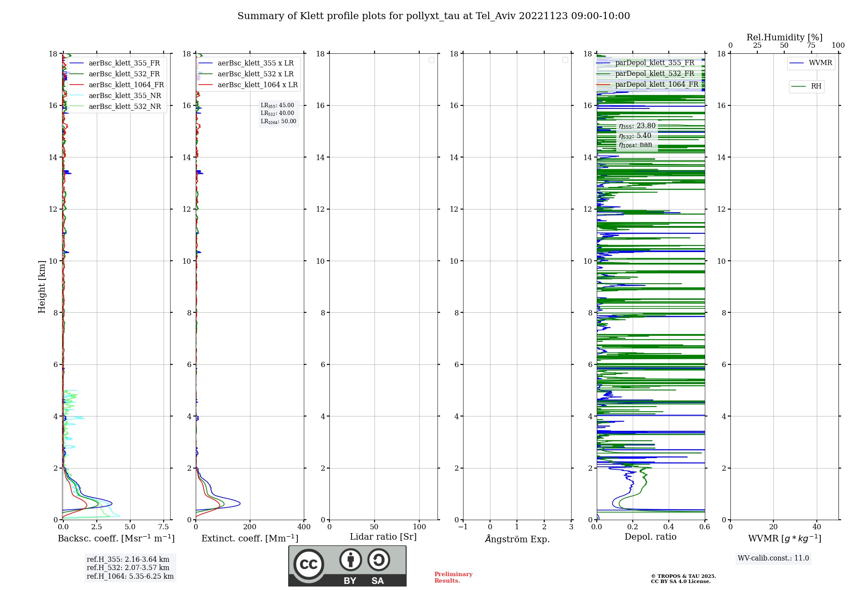The image size is (868, 590).
Task: Click the 'Depol. ratio' axis label
Action: click(x=651, y=537)
